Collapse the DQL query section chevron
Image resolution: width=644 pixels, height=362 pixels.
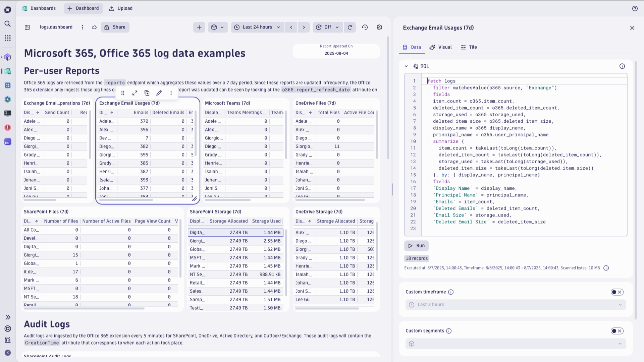(406, 66)
